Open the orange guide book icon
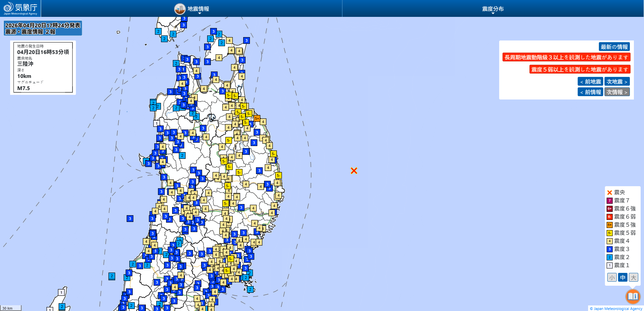644x311 pixels. pyautogui.click(x=633, y=296)
